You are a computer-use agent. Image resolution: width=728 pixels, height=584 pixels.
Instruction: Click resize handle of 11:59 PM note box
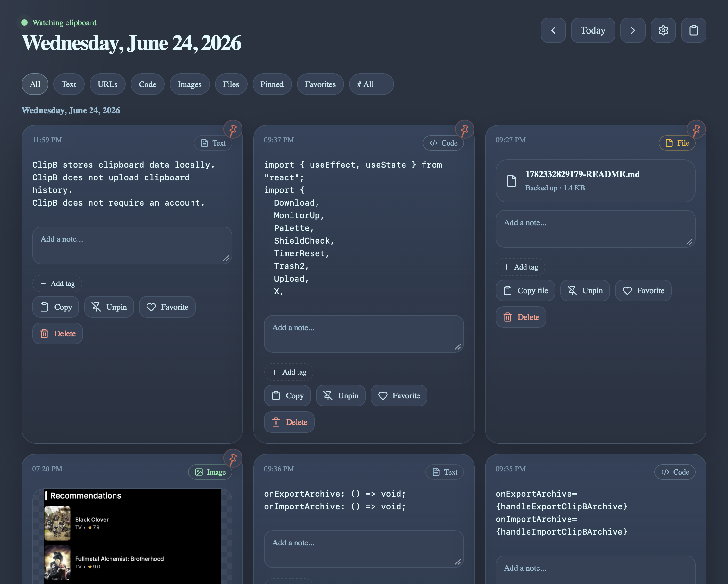(226, 258)
